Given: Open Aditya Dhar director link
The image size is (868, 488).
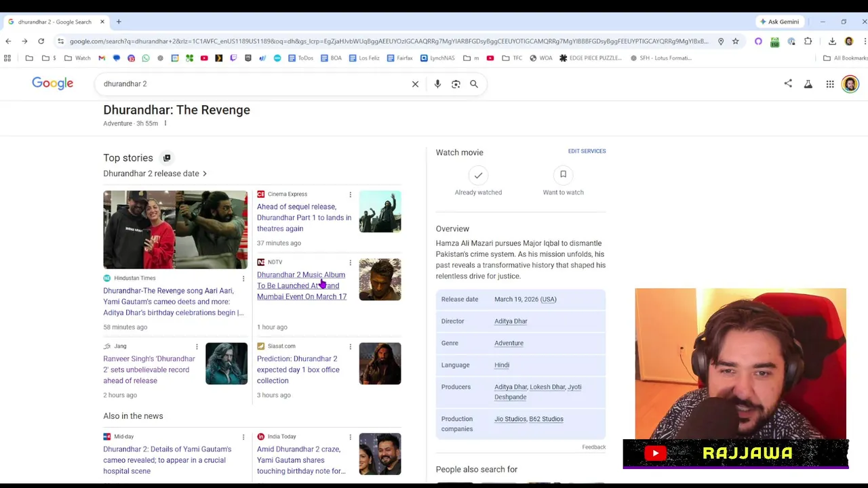Looking at the screenshot, I should click(x=511, y=321).
